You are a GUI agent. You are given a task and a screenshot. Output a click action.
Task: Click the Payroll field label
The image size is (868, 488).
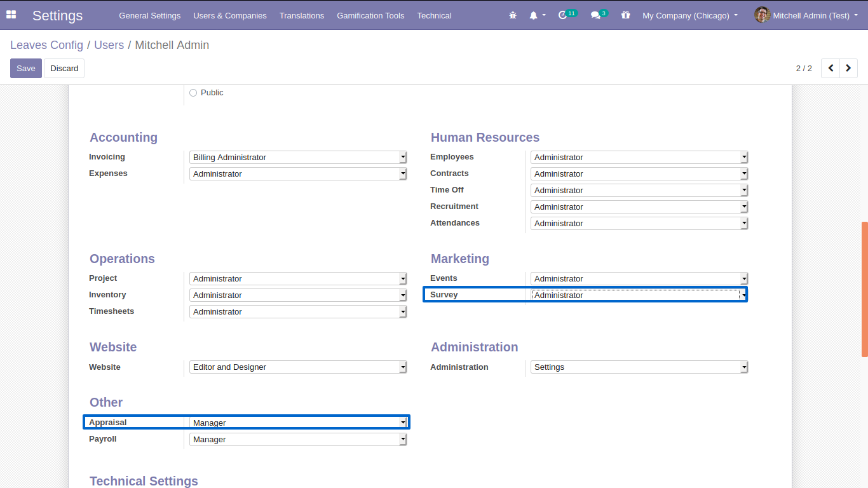point(102,439)
